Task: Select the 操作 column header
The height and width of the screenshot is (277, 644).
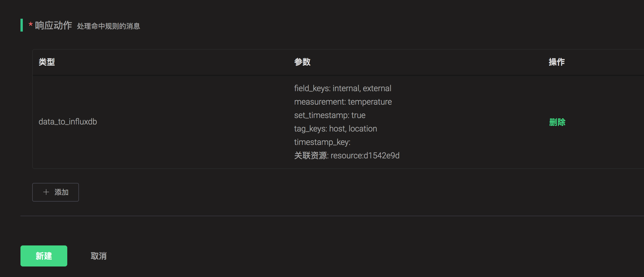Action: click(557, 62)
